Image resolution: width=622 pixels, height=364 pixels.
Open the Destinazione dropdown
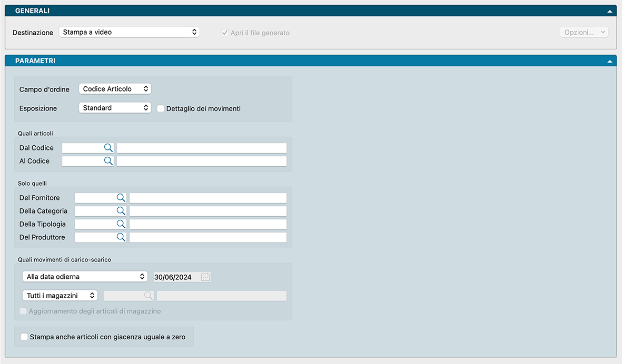pyautogui.click(x=129, y=32)
